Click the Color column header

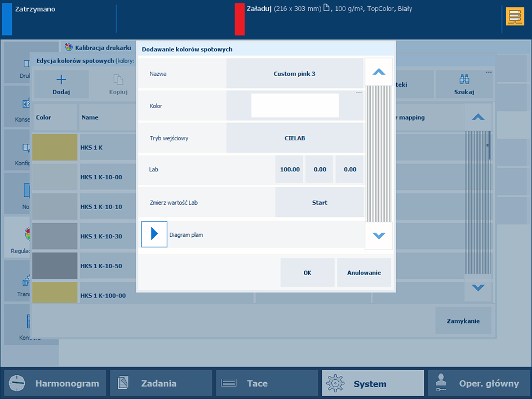click(55, 117)
